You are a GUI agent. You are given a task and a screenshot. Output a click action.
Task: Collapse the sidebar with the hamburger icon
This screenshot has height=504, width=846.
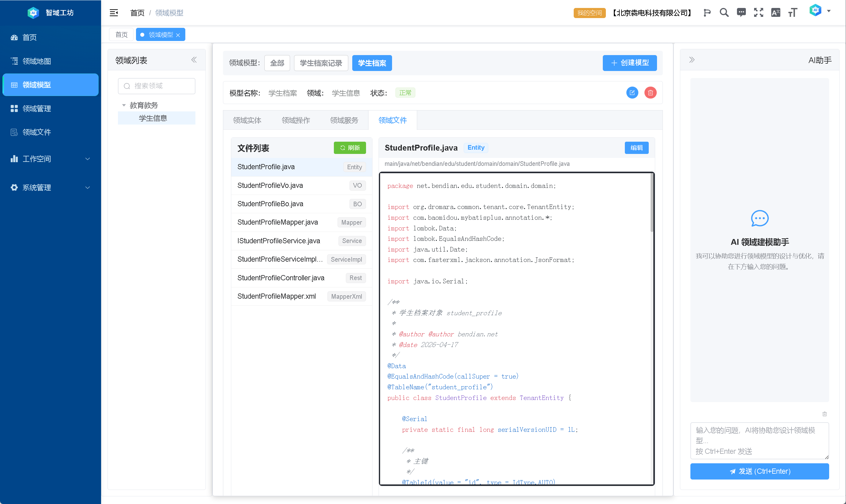(x=114, y=13)
